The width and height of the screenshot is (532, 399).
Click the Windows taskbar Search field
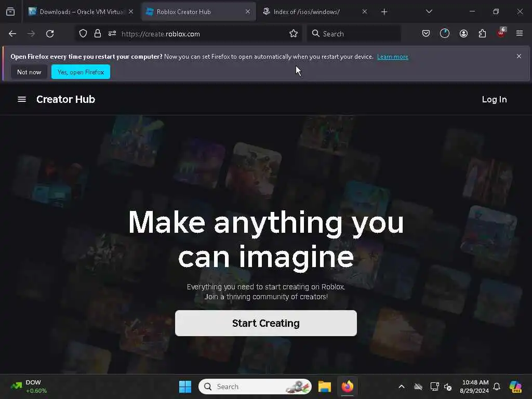(x=255, y=387)
